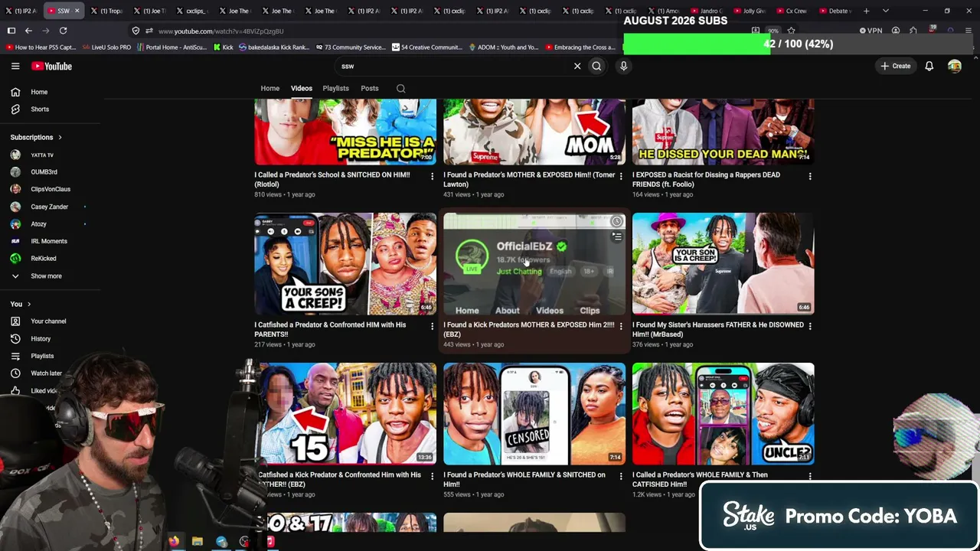980x551 pixels.
Task: Switch to the channel Home tab
Action: click(x=270, y=89)
